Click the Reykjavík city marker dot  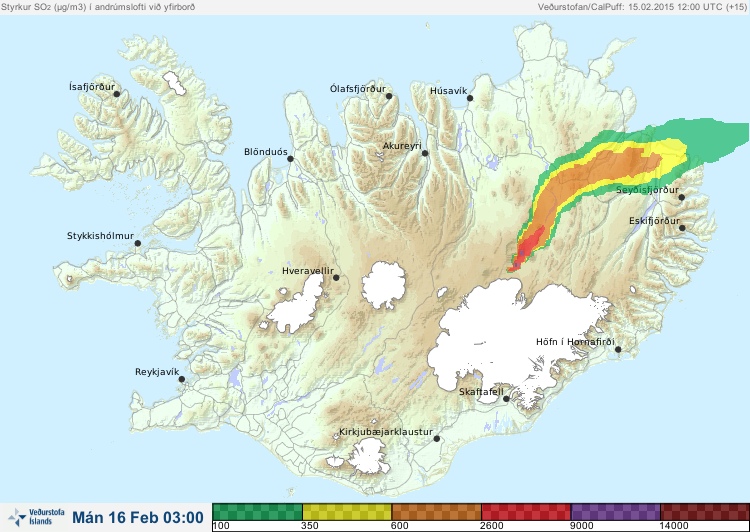[x=182, y=379]
